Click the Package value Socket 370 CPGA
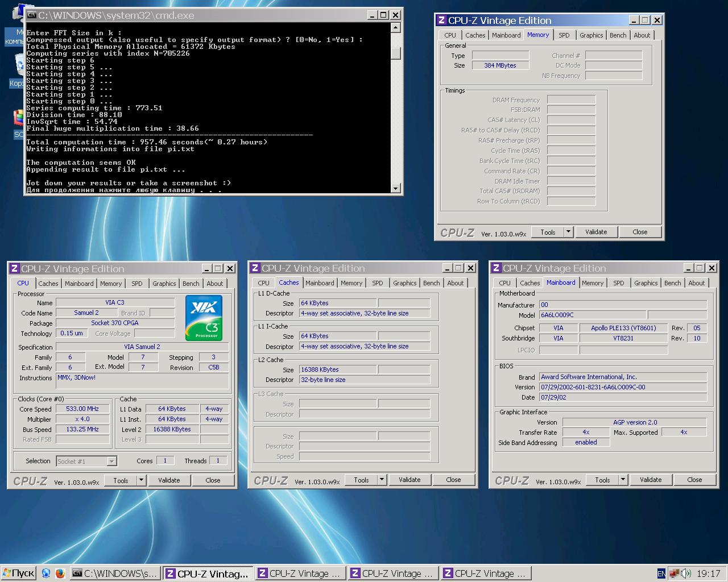The height and width of the screenshot is (582, 728). [x=115, y=323]
